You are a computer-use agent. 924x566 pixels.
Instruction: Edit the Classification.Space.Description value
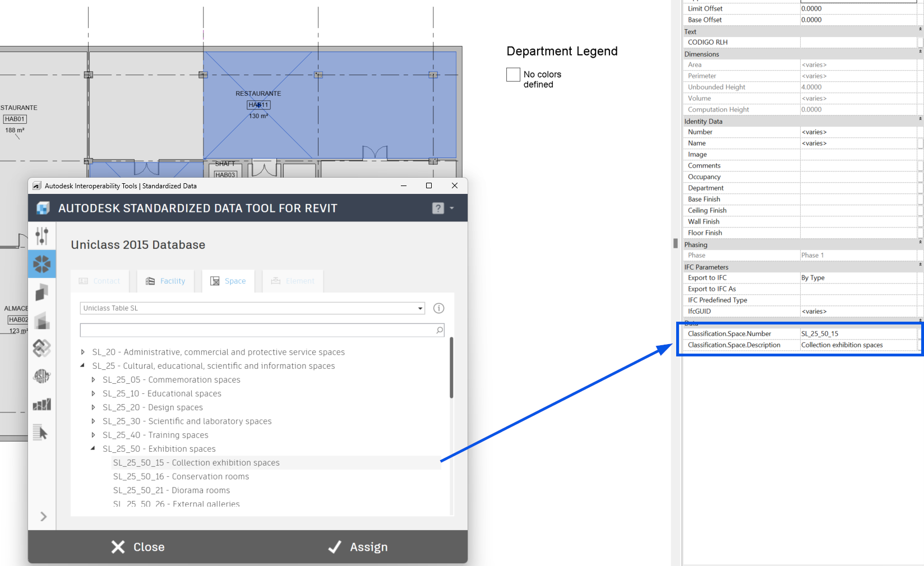(858, 345)
